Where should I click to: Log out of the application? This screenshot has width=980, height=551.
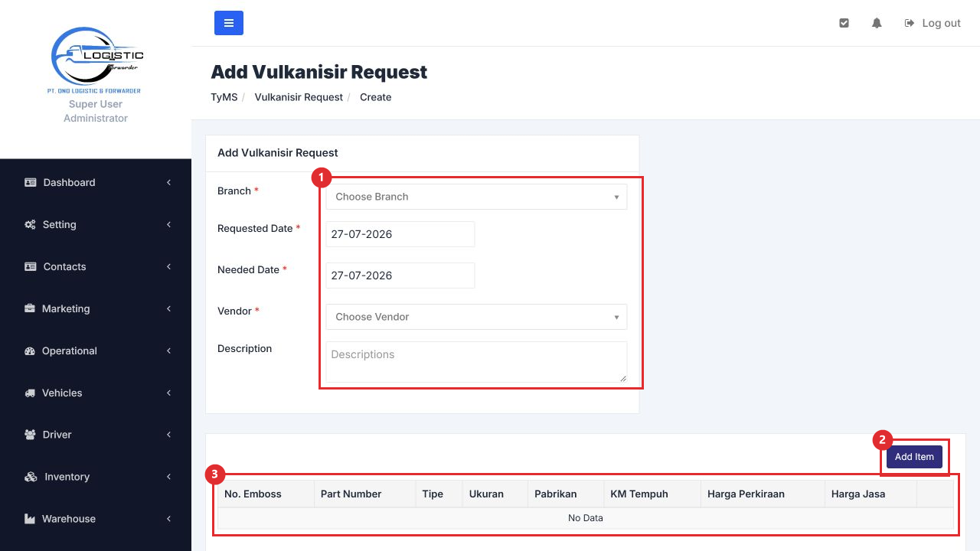[x=933, y=23]
